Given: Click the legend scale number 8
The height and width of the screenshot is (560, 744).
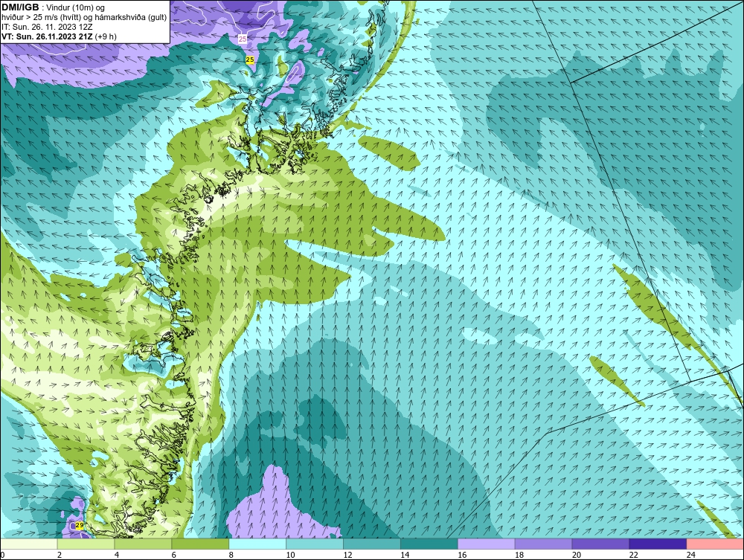Looking at the screenshot, I should (x=231, y=555).
